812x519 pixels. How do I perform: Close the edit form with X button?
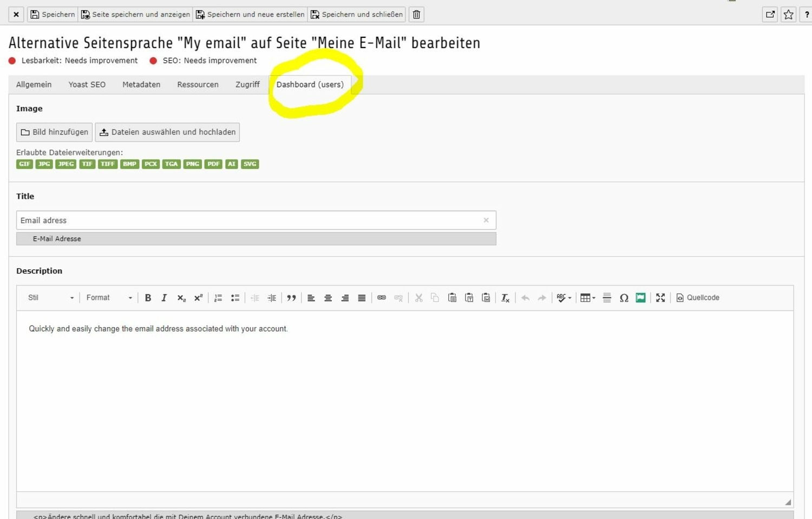pyautogui.click(x=16, y=15)
